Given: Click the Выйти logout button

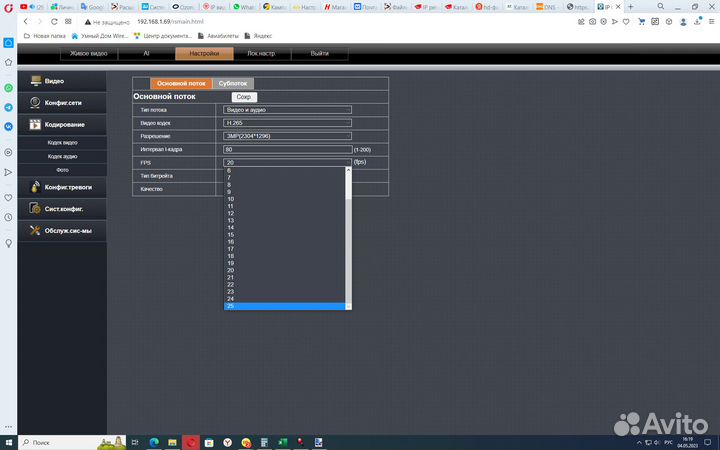Looking at the screenshot, I should pyautogui.click(x=320, y=53).
